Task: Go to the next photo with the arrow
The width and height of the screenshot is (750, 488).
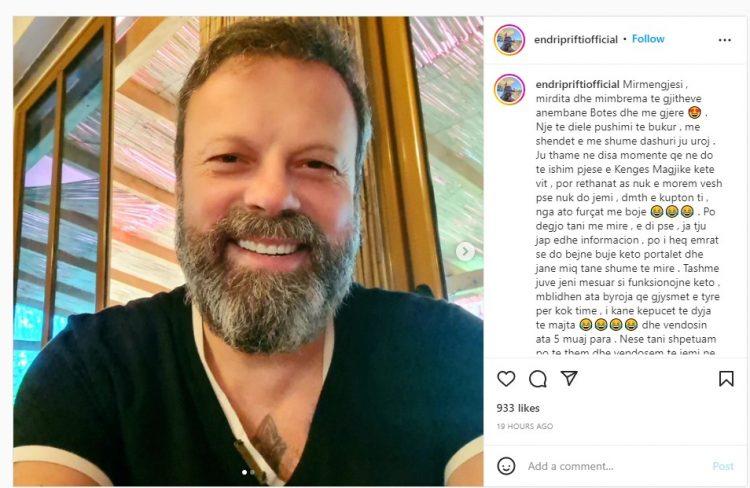Action: pyautogui.click(x=465, y=252)
